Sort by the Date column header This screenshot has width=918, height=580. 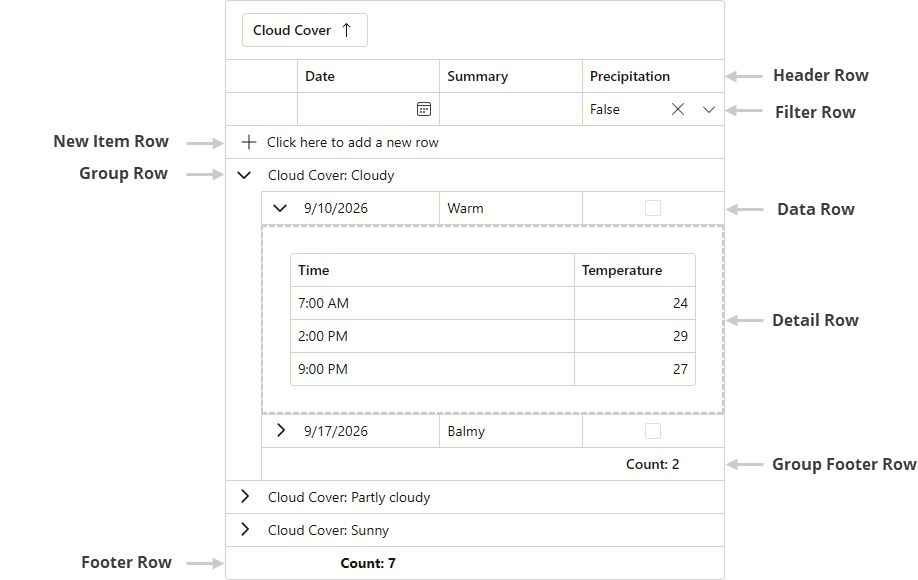[x=368, y=76]
